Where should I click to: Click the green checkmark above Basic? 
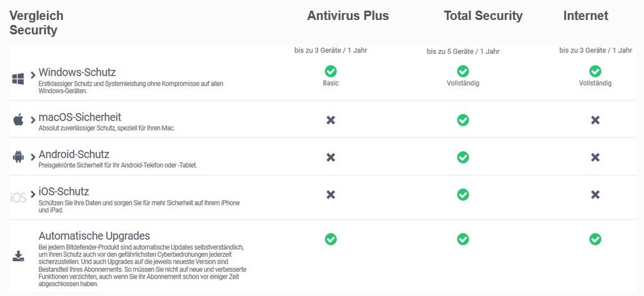click(331, 71)
